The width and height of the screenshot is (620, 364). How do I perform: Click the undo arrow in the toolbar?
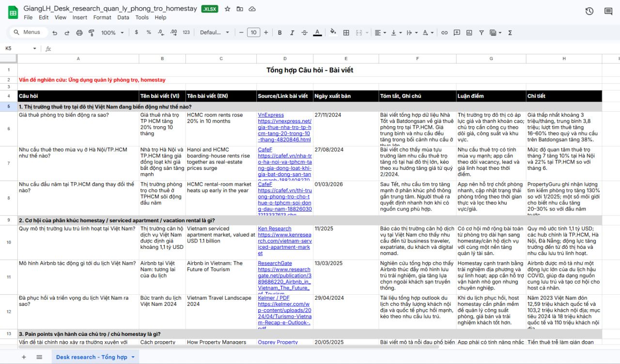pyautogui.click(x=55, y=32)
